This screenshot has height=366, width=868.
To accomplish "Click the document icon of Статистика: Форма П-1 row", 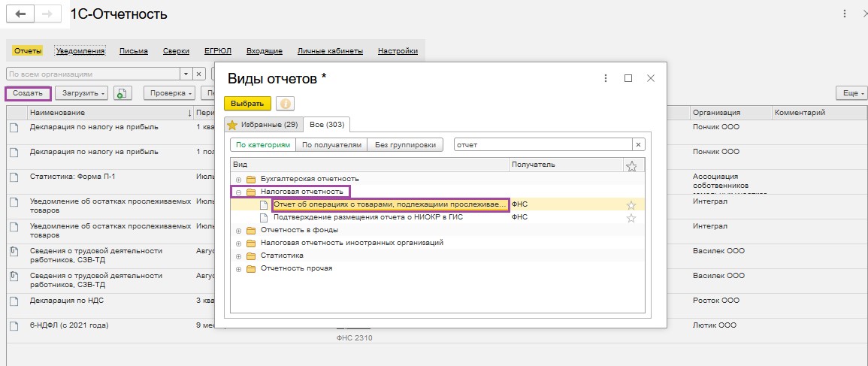I will point(14,177).
